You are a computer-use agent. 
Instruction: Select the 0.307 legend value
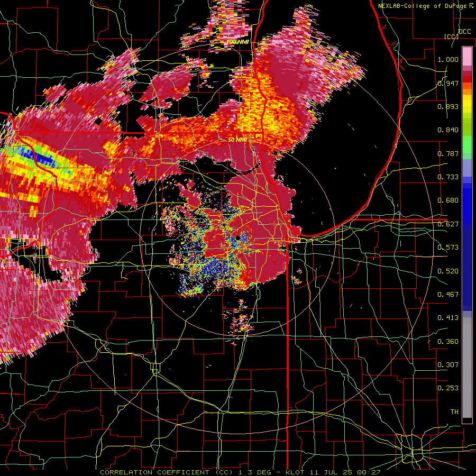pyautogui.click(x=448, y=365)
